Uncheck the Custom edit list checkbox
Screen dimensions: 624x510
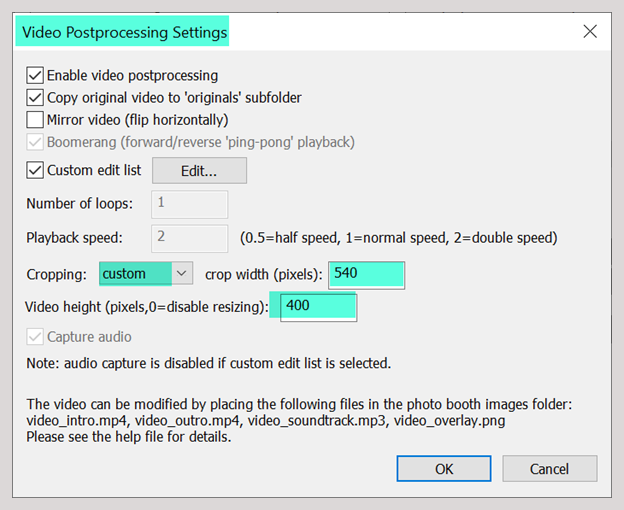pyautogui.click(x=35, y=170)
